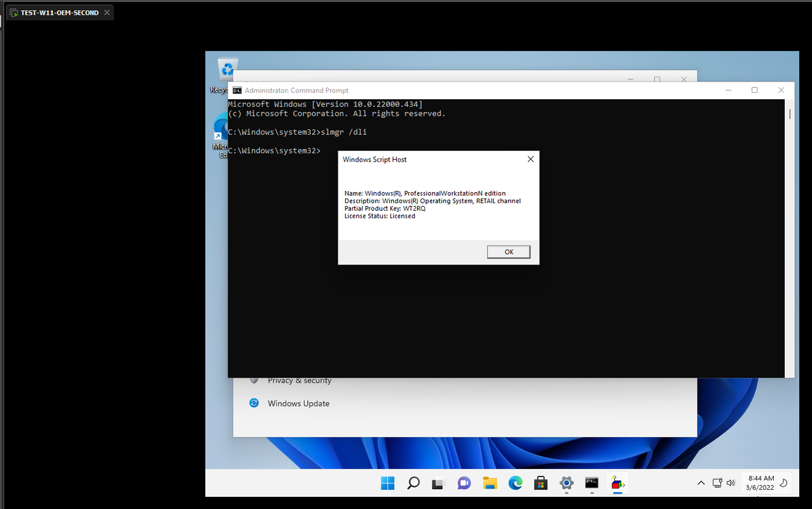Open the calendar via 8:44 AM clock
The image size is (812, 509).
(x=761, y=478)
